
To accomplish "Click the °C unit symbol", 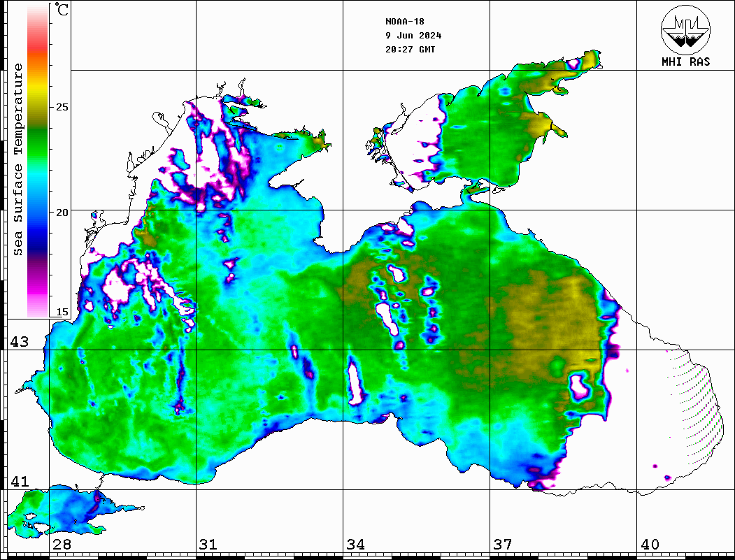I will 62,9.
